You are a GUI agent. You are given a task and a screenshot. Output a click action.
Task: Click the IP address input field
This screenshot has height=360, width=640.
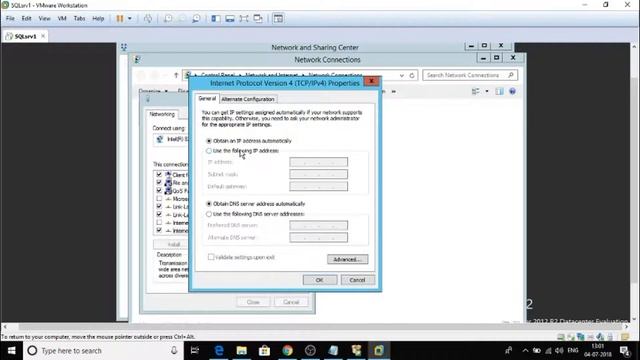318,162
